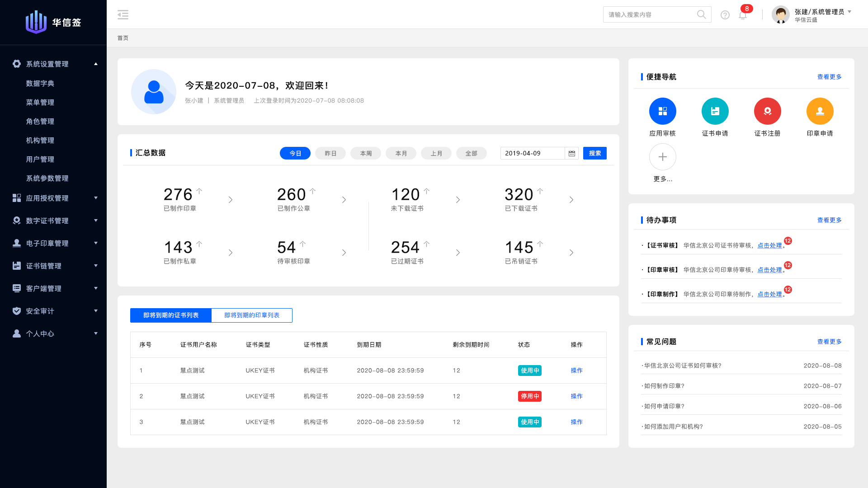868x488 pixels.
Task: Expand the 个人中心 menu
Action: [96, 333]
